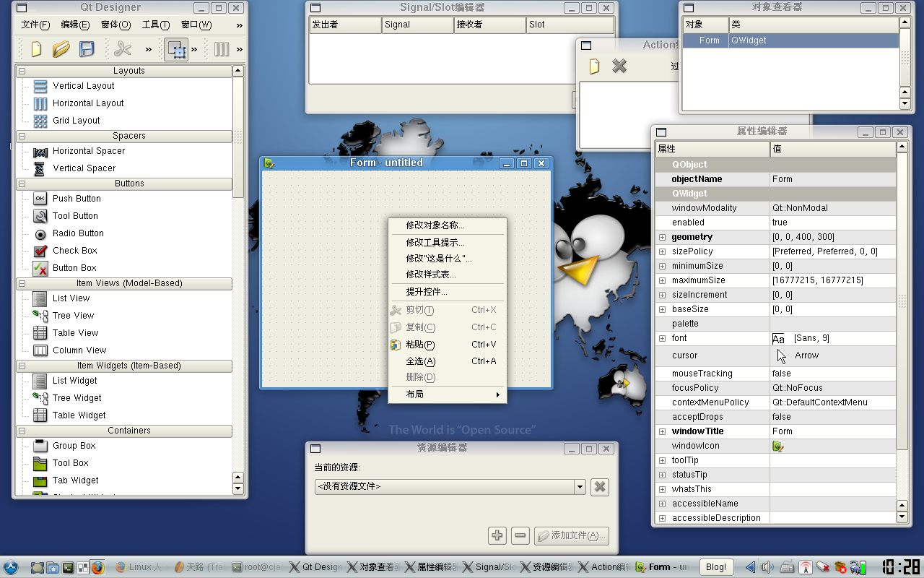
Task: Select the Column View widget icon
Action: pos(40,350)
